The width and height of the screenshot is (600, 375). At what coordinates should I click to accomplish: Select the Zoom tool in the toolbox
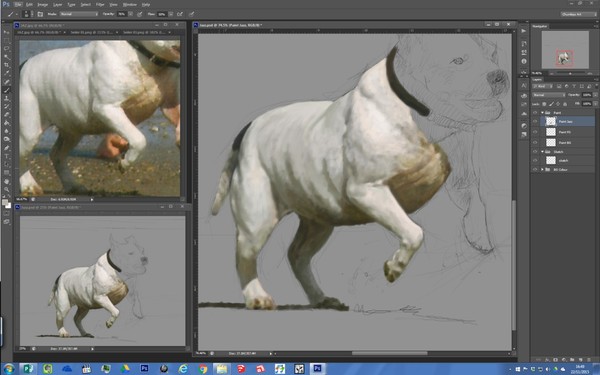click(x=7, y=189)
